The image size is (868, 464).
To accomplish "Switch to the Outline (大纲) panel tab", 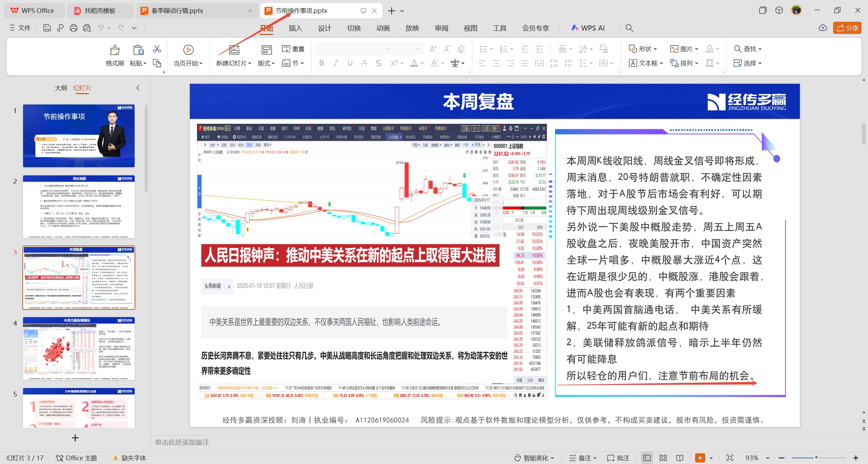I will pyautogui.click(x=61, y=88).
